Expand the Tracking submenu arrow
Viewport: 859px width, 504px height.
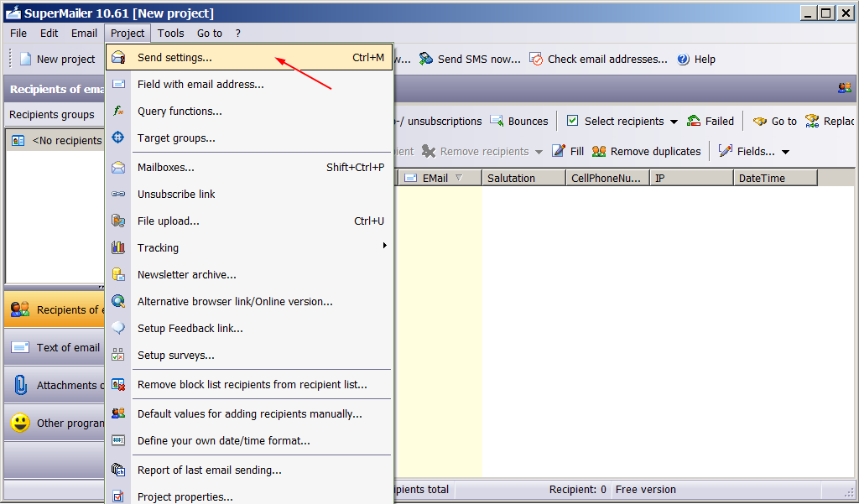click(385, 246)
